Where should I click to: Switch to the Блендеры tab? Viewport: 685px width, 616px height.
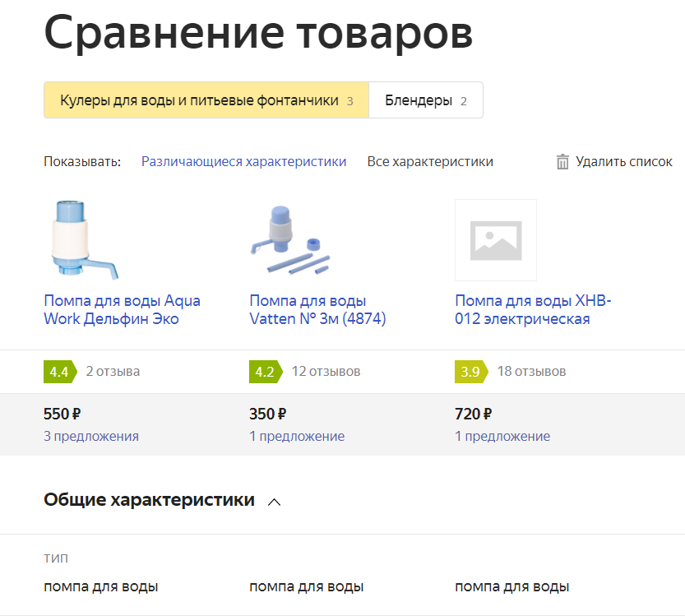click(426, 100)
